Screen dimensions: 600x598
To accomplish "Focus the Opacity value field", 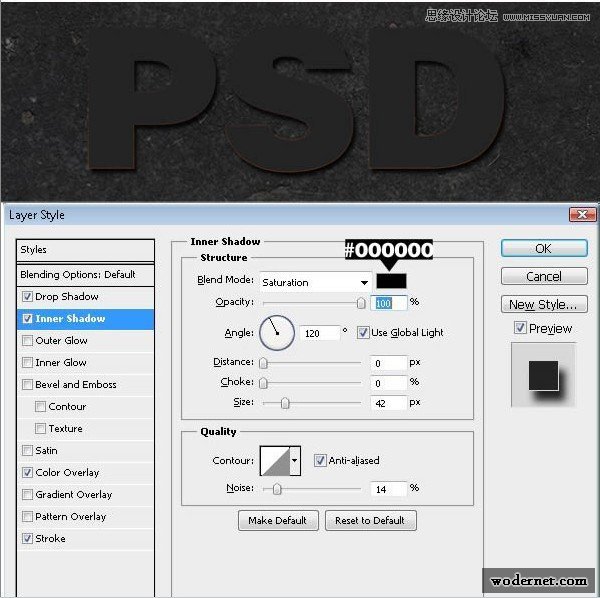I will [388, 303].
